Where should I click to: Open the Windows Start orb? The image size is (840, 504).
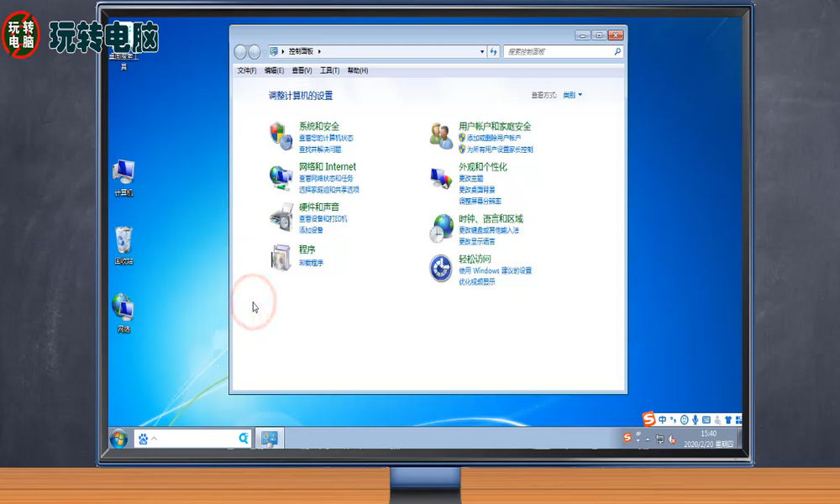tap(118, 438)
